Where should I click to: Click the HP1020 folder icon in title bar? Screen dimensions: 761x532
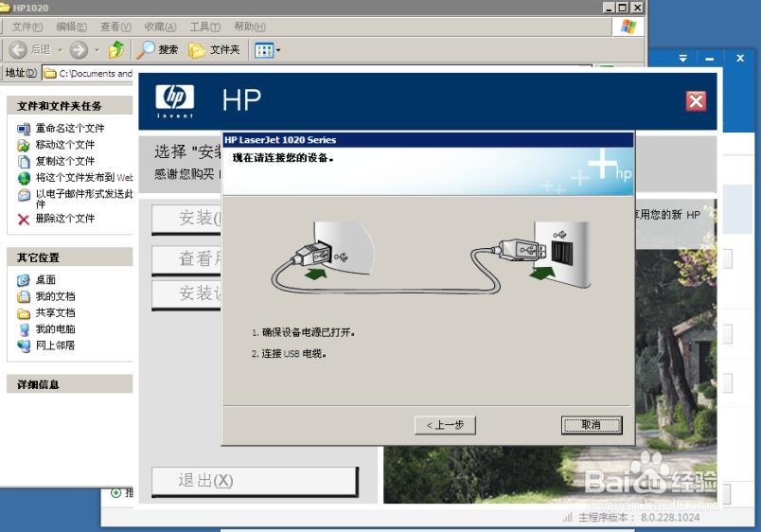pos(5,8)
